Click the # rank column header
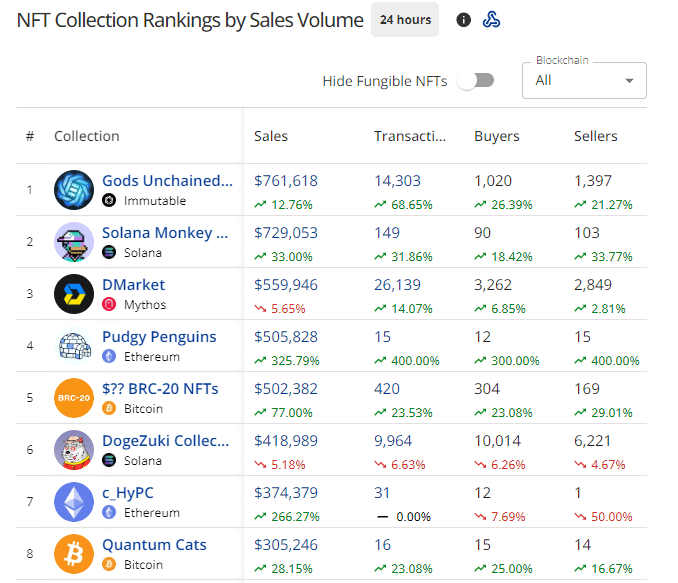This screenshot has height=583, width=678. pyautogui.click(x=30, y=136)
